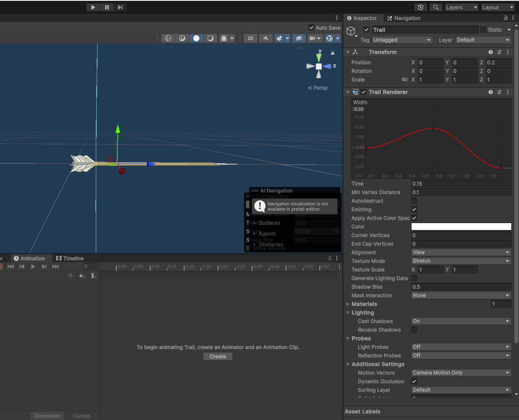This screenshot has height=420, width=519.
Task: Select unlit draw mode crescent icon
Action: point(211,38)
